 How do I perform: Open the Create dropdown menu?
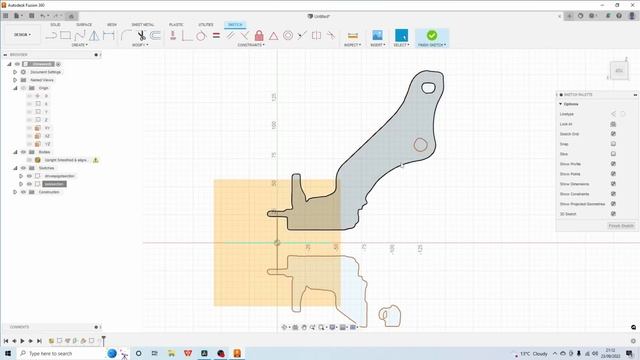pos(80,45)
